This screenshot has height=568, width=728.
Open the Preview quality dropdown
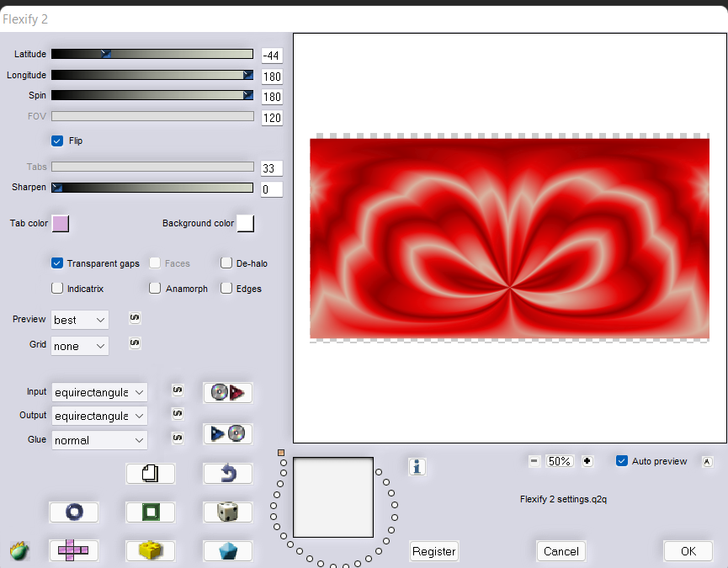pyautogui.click(x=80, y=320)
